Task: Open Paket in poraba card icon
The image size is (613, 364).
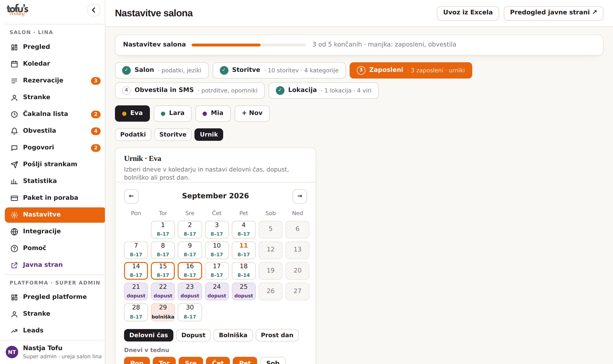Action: 14,198
